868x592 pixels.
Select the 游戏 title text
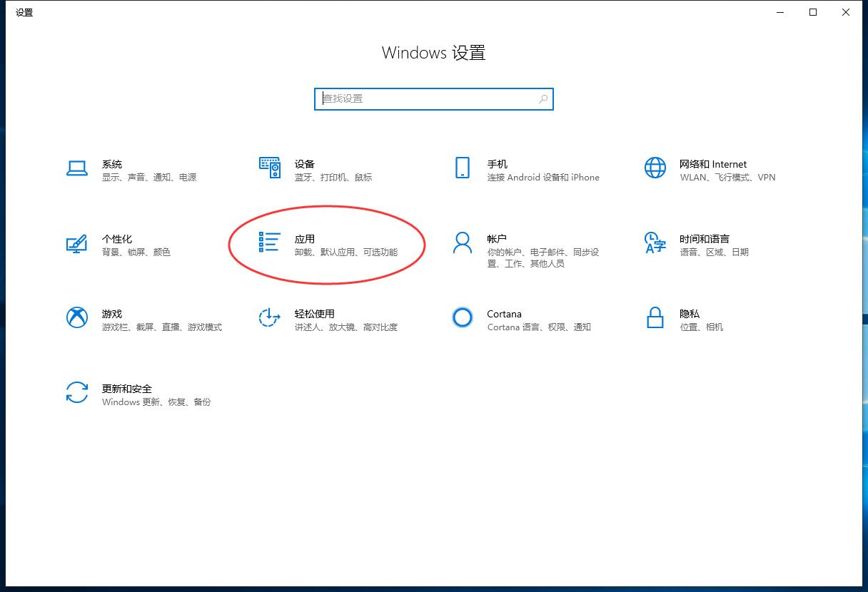click(x=112, y=314)
